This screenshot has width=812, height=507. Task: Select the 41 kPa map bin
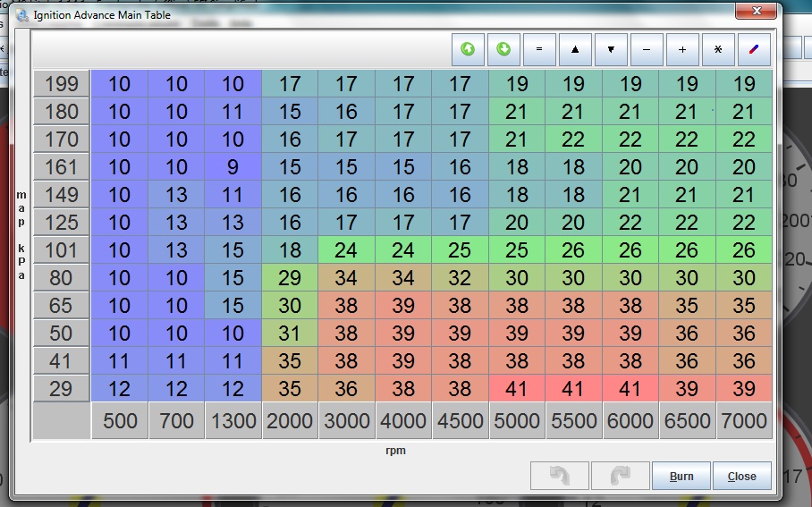click(61, 361)
